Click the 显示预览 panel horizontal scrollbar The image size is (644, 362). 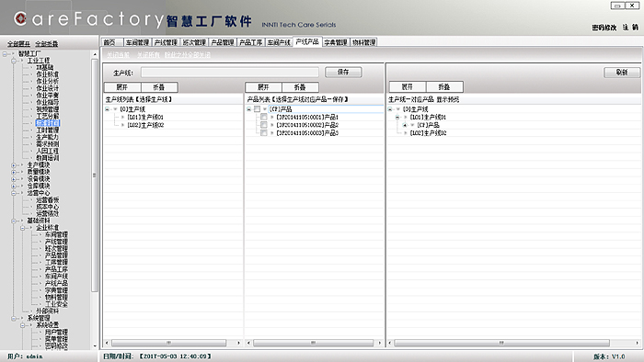pos(502,343)
